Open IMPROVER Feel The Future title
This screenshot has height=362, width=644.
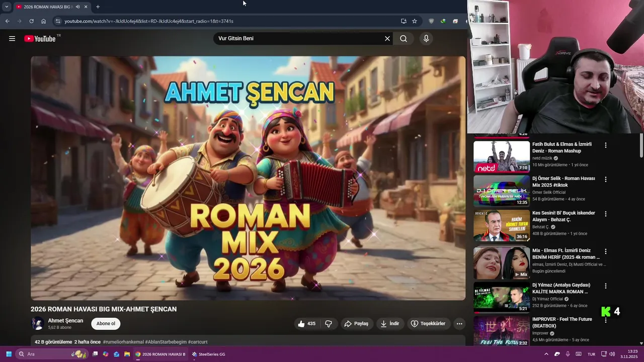click(562, 322)
